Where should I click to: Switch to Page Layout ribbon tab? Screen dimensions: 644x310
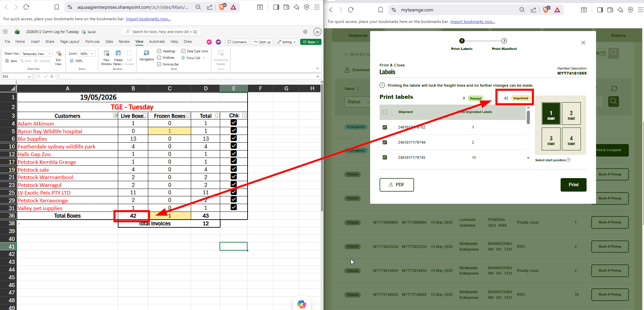click(70, 42)
